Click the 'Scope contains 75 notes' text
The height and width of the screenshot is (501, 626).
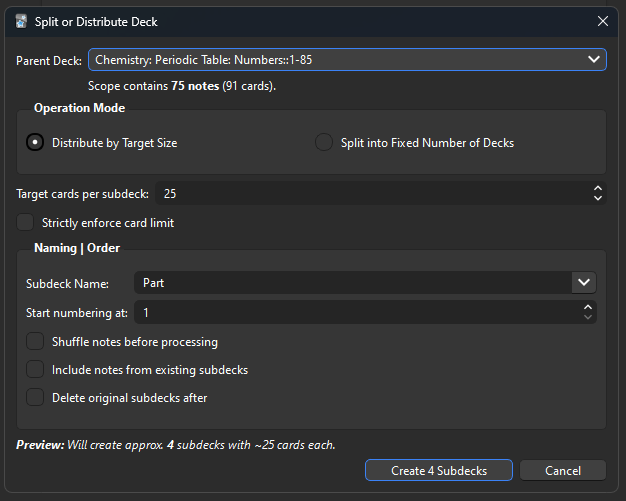[x=182, y=86]
